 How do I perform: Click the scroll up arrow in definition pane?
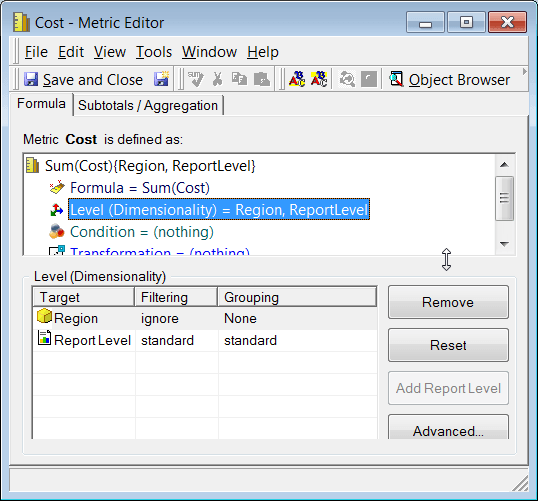[x=504, y=165]
